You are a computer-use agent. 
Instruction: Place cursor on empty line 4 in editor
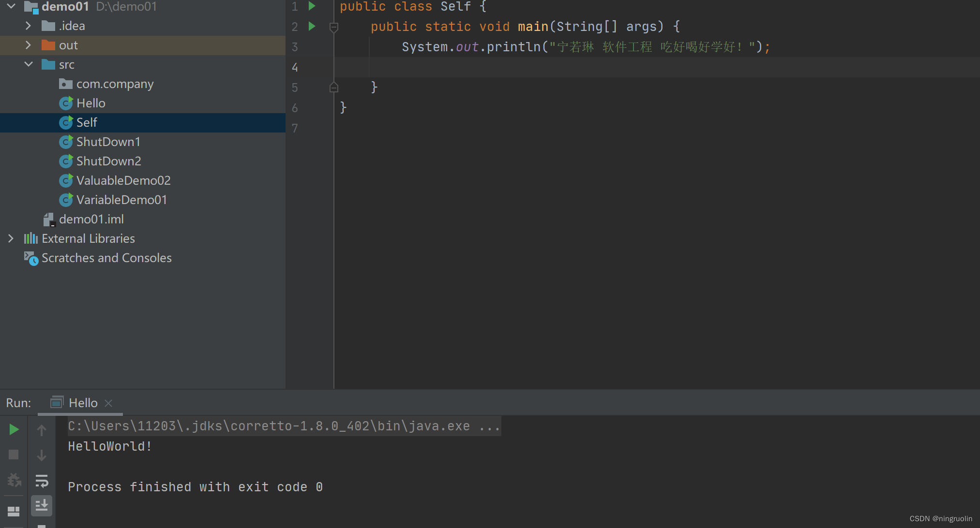(484, 67)
